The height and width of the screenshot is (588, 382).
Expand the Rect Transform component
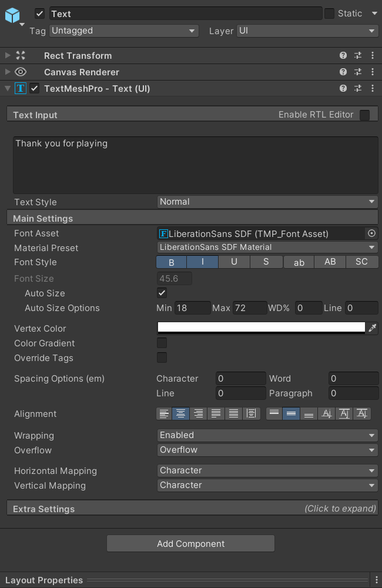(x=8, y=55)
